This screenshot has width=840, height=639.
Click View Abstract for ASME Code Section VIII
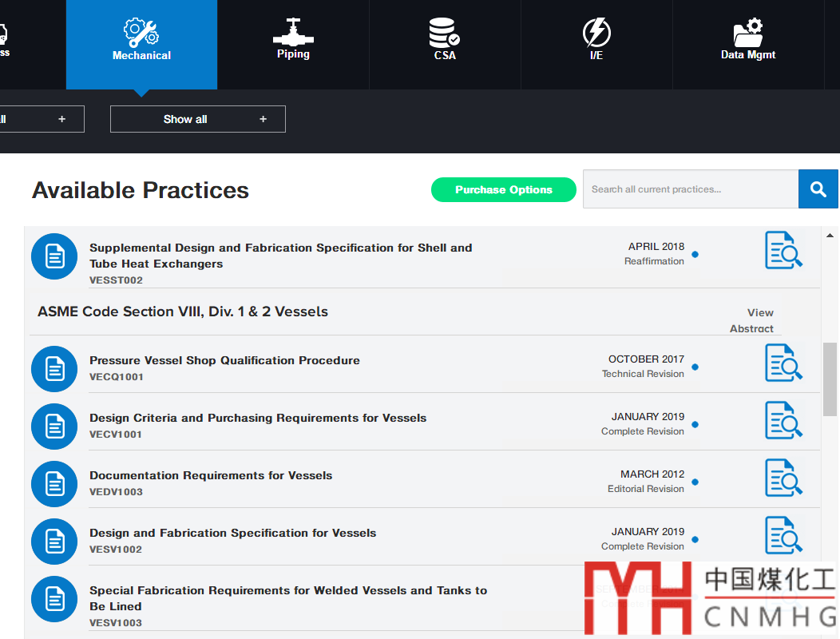pos(751,320)
